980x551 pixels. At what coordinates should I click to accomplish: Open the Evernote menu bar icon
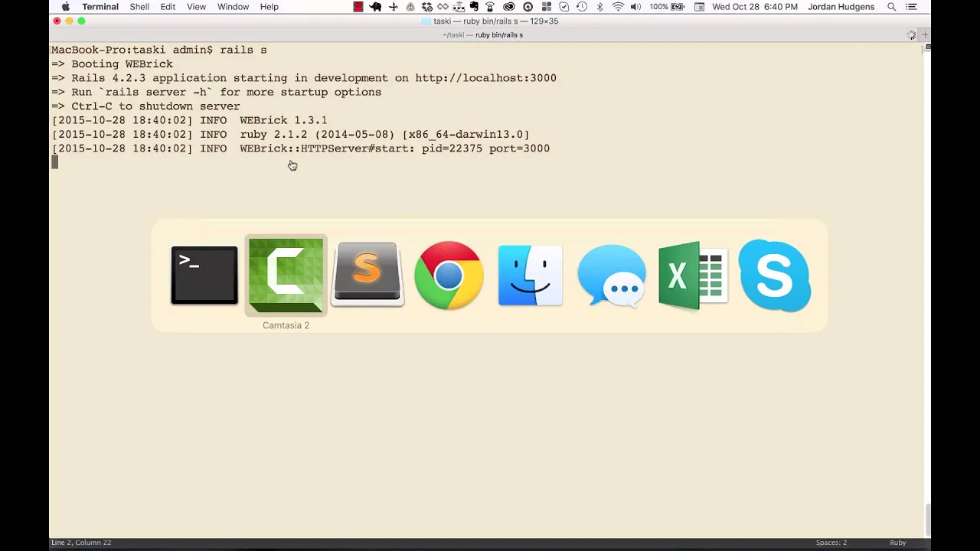tap(473, 7)
